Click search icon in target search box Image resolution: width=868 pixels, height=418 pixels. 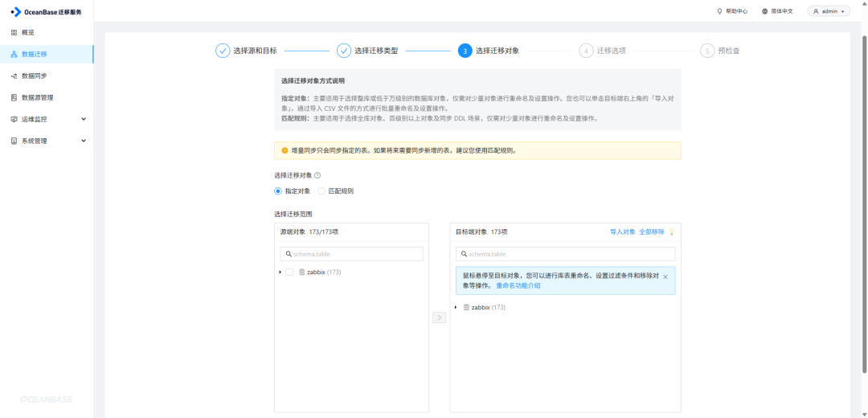[x=464, y=254]
